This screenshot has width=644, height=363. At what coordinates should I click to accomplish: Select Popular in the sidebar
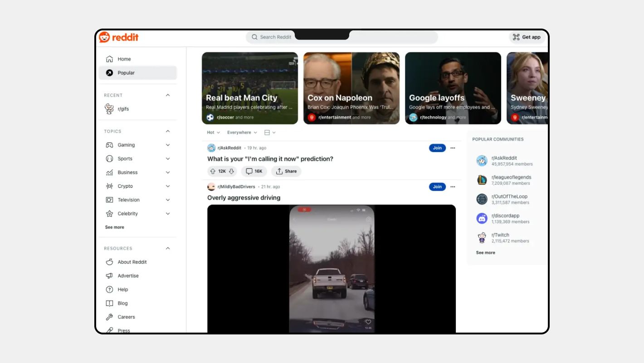point(126,73)
